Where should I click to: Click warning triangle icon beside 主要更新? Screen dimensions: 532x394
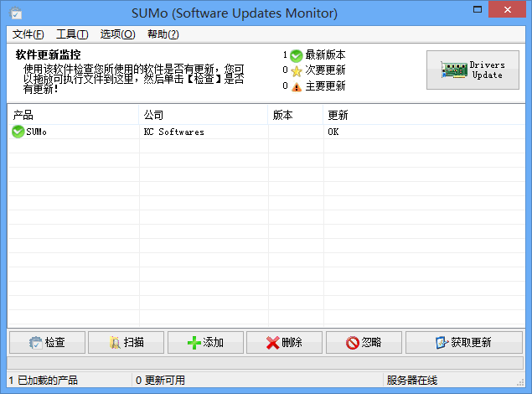(297, 87)
